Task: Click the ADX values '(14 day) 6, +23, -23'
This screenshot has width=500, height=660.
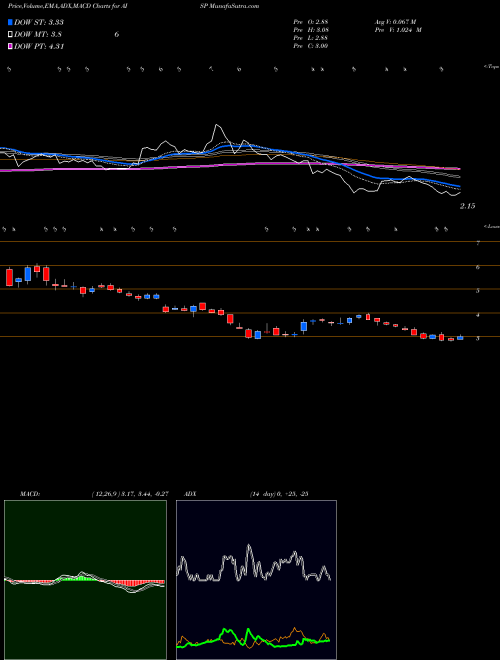Action: click(x=279, y=494)
